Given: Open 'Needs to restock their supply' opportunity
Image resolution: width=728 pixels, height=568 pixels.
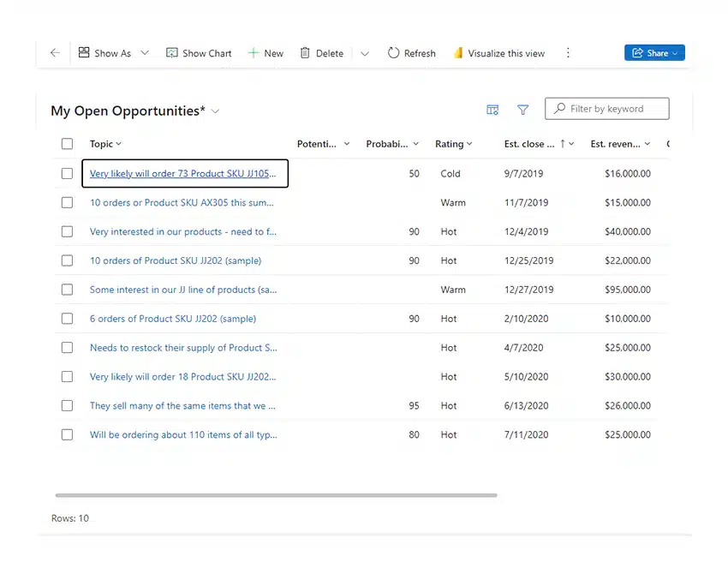Looking at the screenshot, I should coord(183,347).
